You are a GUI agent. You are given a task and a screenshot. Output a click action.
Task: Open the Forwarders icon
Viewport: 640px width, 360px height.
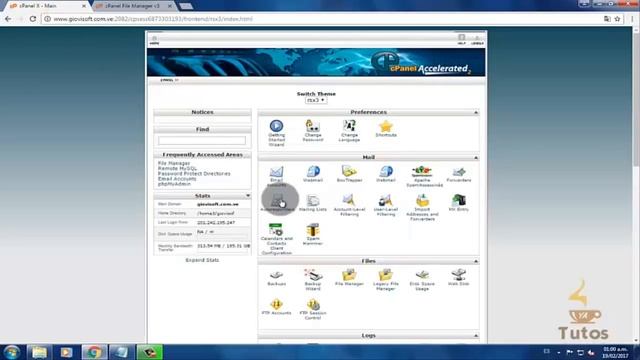click(459, 173)
